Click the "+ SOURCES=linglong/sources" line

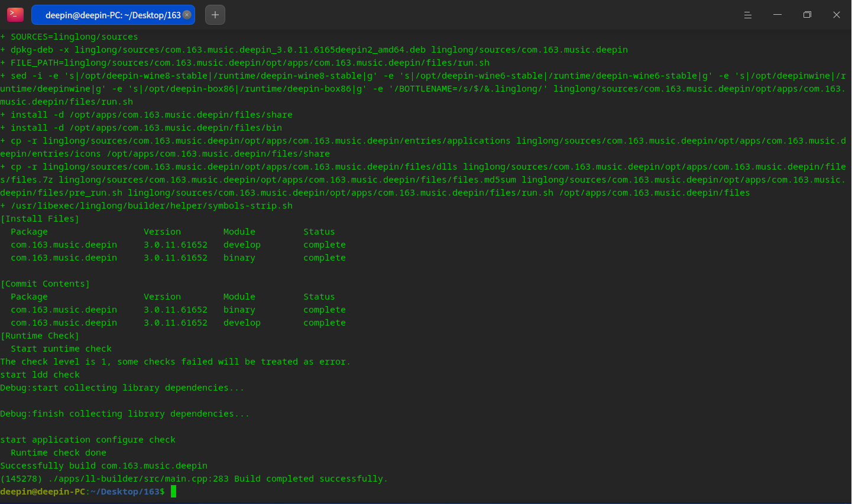[69, 37]
